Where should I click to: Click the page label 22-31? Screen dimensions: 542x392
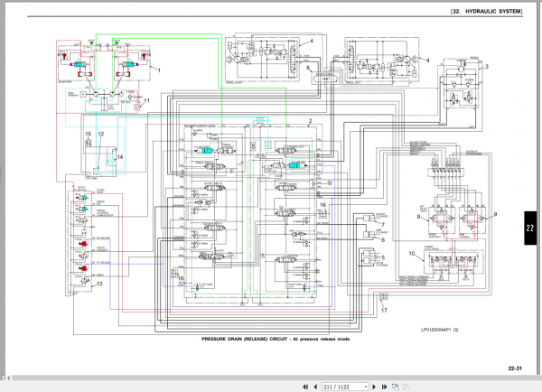tap(515, 369)
